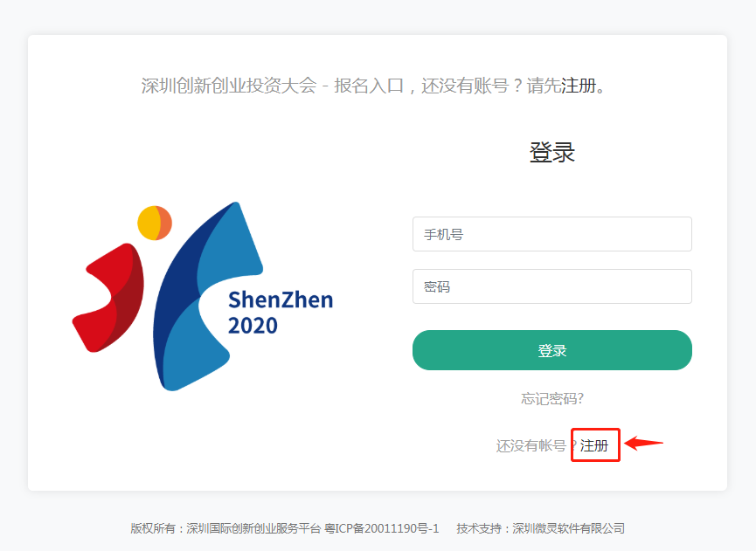
Task: Focus the 密码 password field
Action: pyautogui.click(x=551, y=286)
